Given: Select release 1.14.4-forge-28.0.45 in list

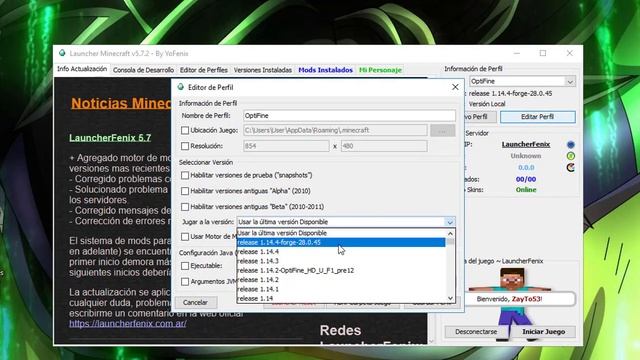Looking at the screenshot, I should [341, 242].
